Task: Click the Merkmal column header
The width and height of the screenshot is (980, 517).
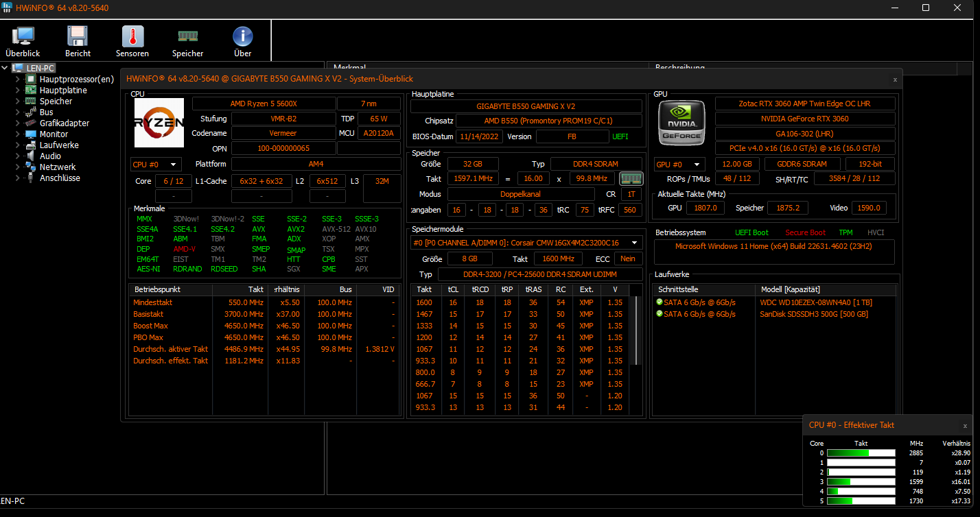Action: click(x=488, y=67)
